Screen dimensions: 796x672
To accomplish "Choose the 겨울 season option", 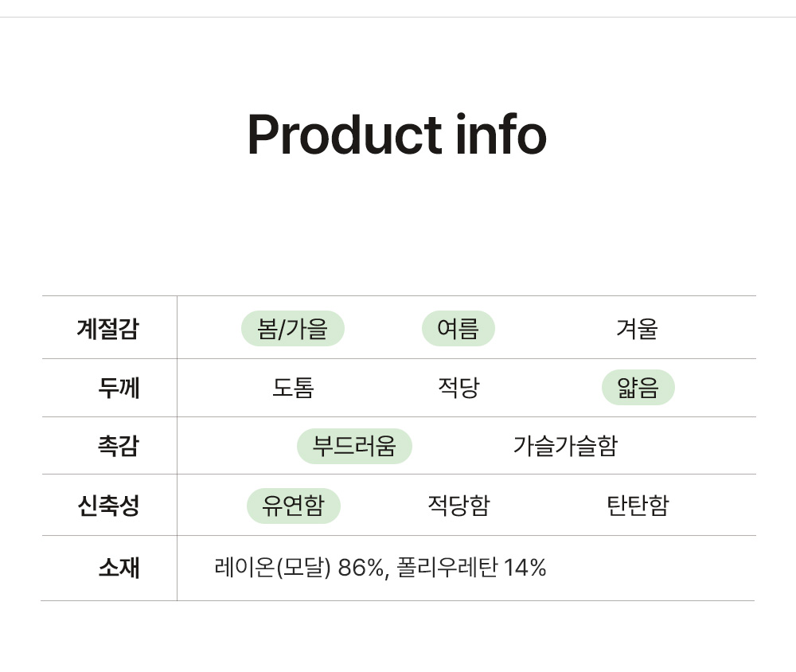I will 637,329.
